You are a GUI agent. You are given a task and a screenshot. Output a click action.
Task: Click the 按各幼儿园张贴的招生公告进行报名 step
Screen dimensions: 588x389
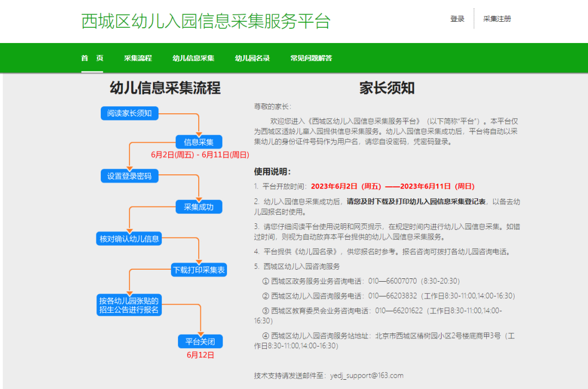129,305
